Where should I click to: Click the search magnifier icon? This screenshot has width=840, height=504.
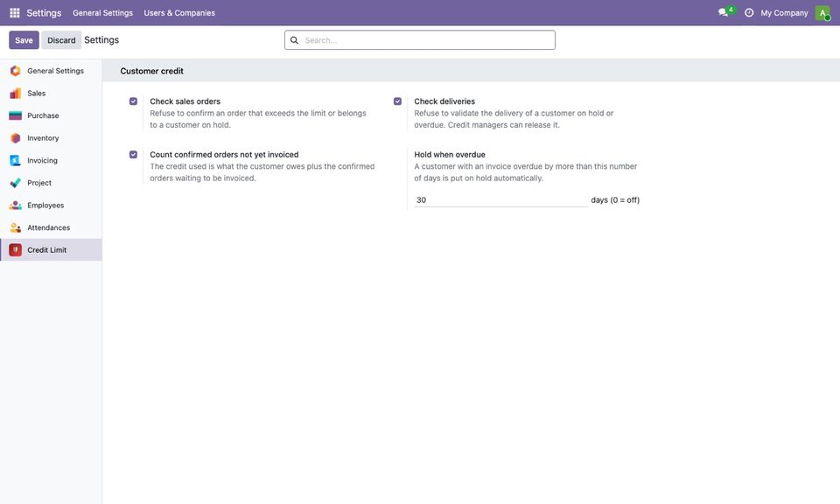(294, 40)
